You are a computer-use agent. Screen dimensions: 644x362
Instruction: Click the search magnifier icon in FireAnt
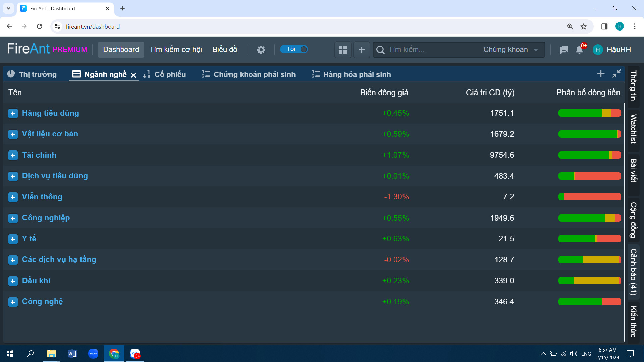point(380,50)
